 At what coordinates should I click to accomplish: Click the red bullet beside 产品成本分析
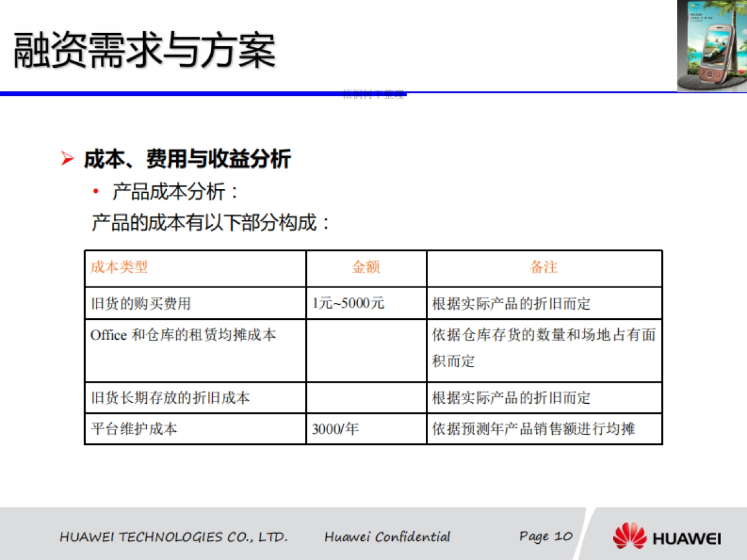point(95,191)
